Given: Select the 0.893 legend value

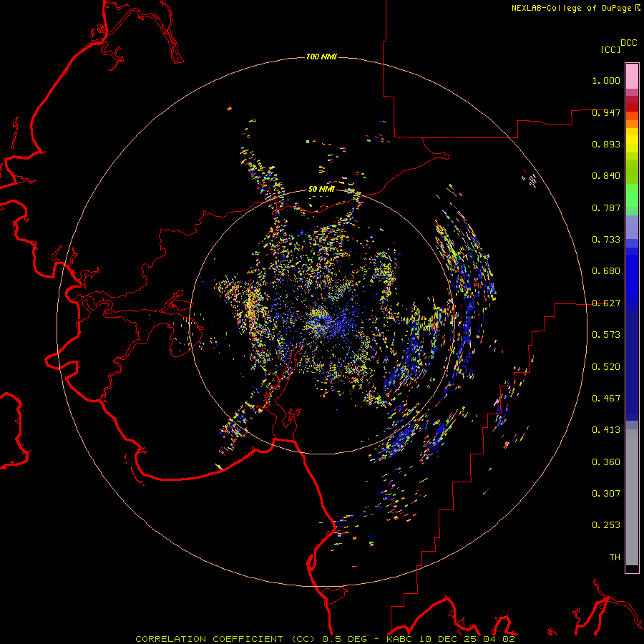Looking at the screenshot, I should 606,144.
